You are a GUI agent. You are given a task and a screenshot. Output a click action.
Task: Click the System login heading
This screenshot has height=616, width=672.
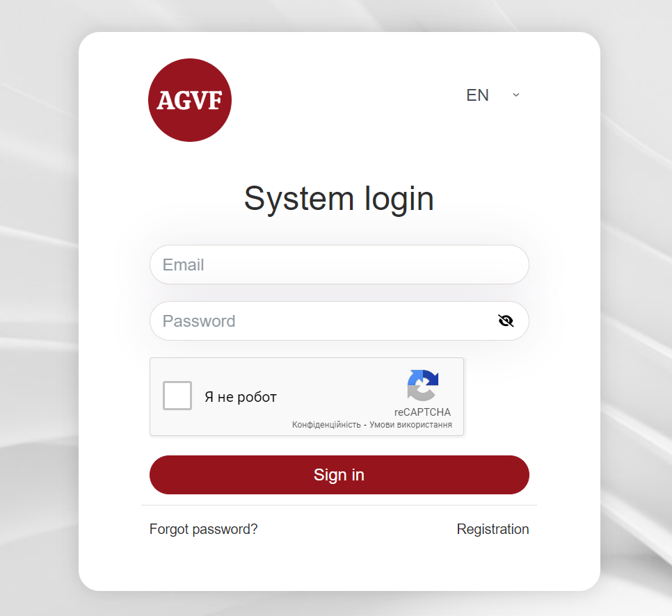pos(339,200)
